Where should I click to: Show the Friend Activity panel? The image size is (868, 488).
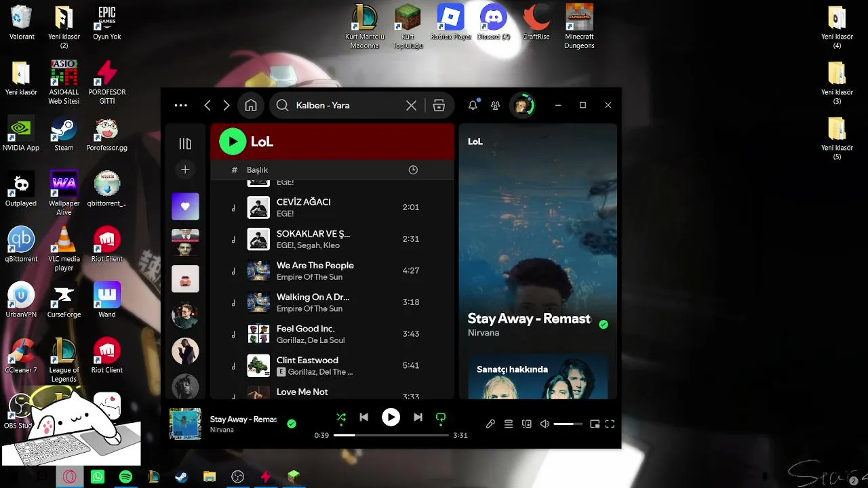(496, 105)
